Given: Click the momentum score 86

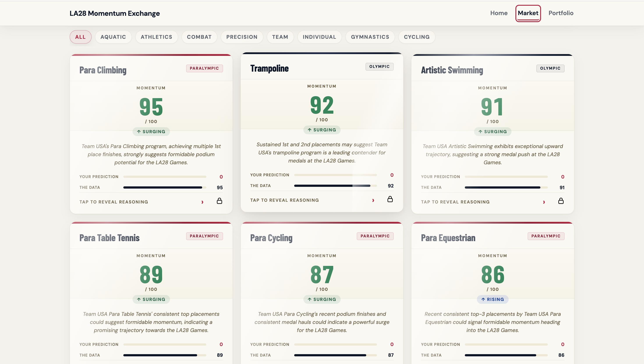Looking at the screenshot, I should tap(492, 274).
